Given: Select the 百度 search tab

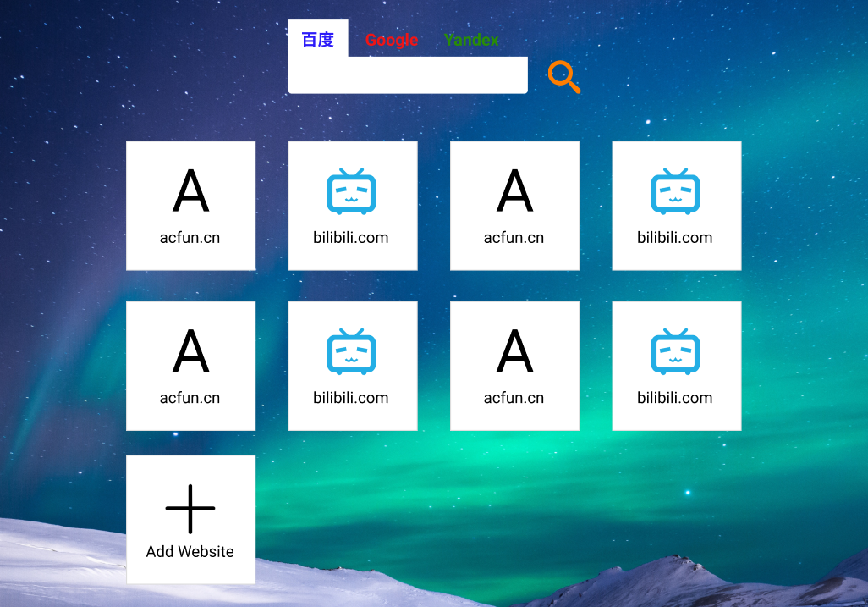Looking at the screenshot, I should 318,39.
